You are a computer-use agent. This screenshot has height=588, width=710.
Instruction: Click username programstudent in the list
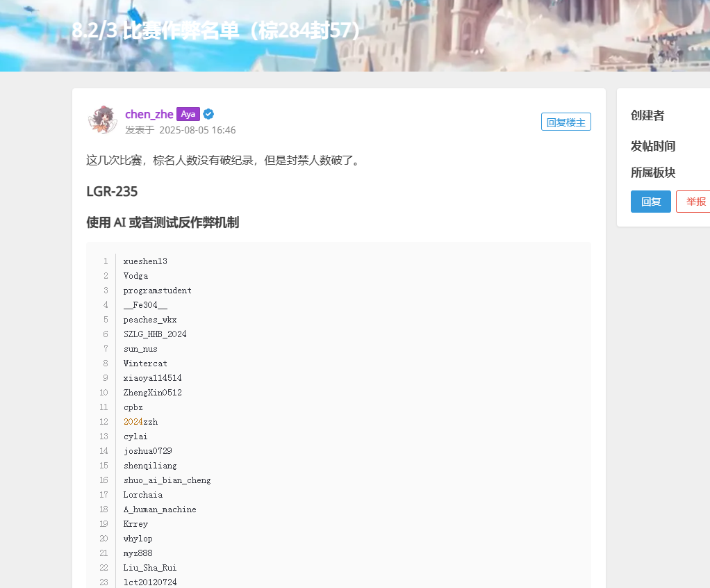157,291
